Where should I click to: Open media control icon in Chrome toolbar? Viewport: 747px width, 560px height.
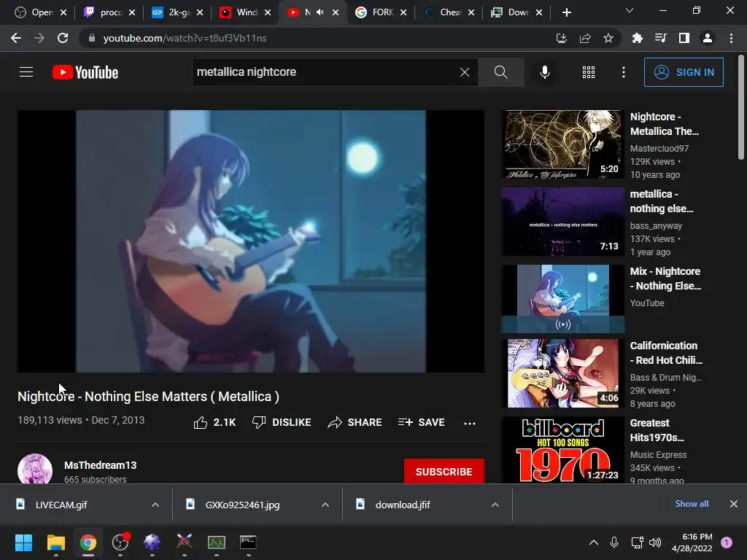coord(660,38)
